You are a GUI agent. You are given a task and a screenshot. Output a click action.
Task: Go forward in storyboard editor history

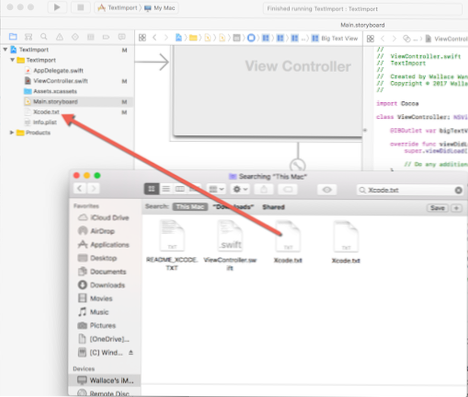click(x=166, y=38)
